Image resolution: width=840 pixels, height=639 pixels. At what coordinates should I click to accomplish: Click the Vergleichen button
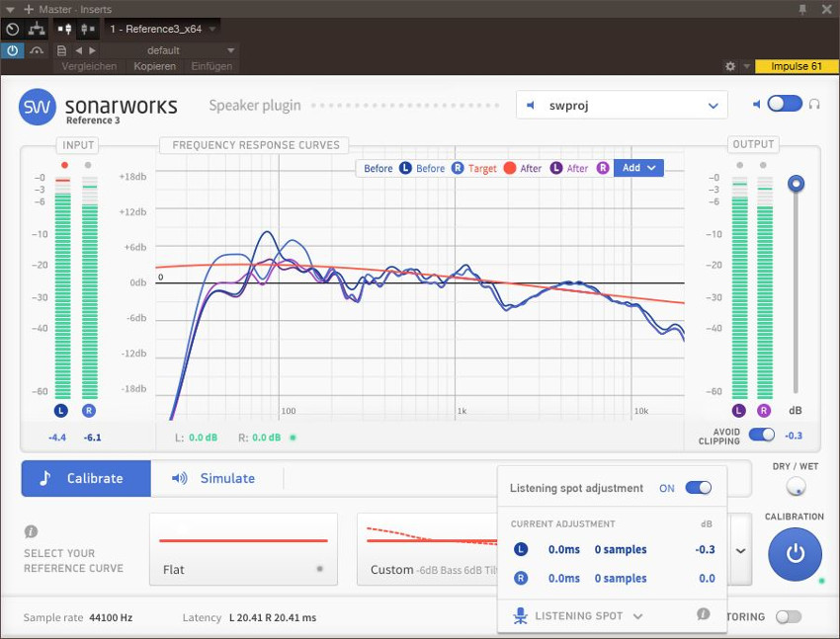pyautogui.click(x=89, y=66)
